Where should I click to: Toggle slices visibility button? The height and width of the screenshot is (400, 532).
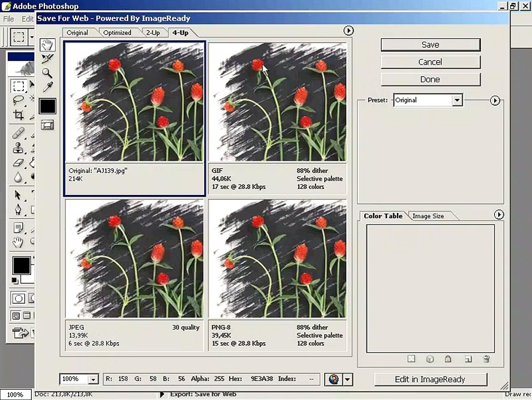point(48,126)
